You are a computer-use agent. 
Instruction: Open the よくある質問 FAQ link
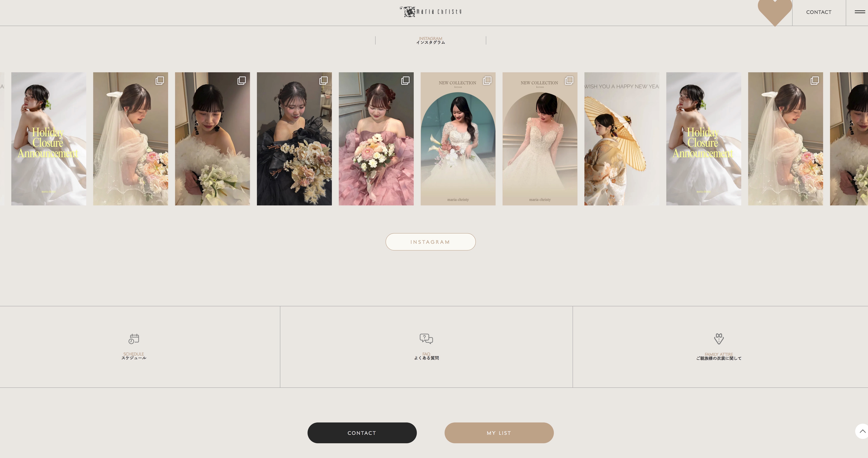click(426, 358)
